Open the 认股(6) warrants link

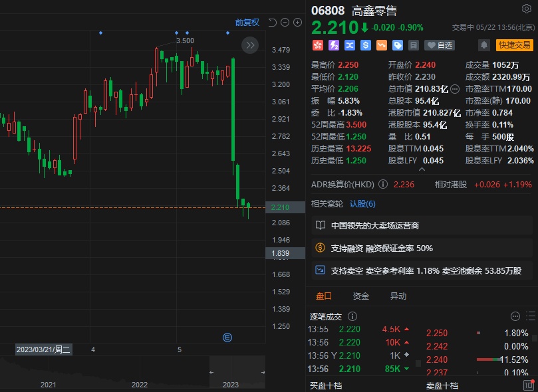point(362,204)
